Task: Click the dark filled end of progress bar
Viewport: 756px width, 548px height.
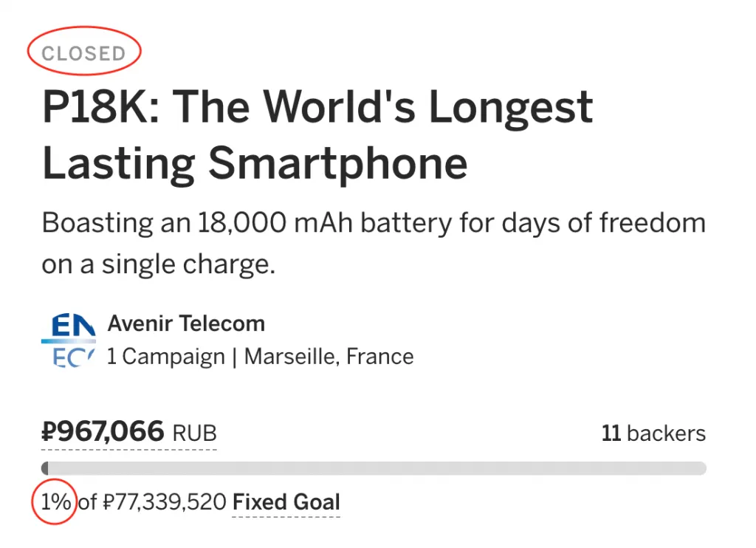Action: 45,468
